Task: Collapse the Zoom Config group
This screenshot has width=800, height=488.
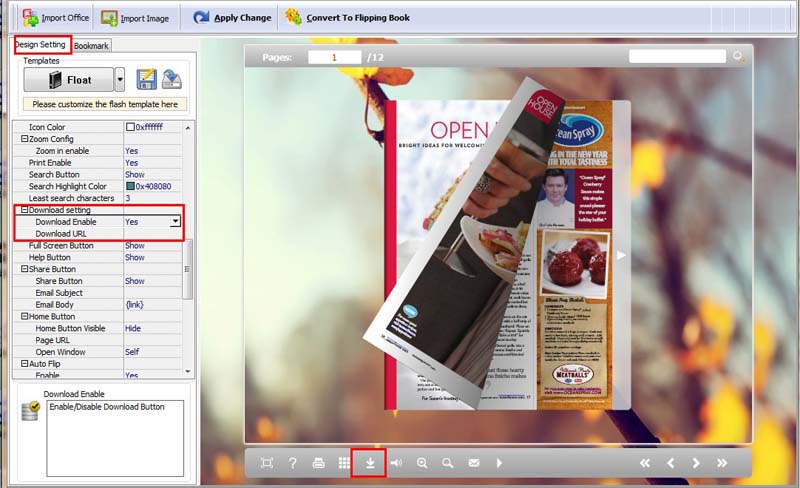Action: coord(24,139)
